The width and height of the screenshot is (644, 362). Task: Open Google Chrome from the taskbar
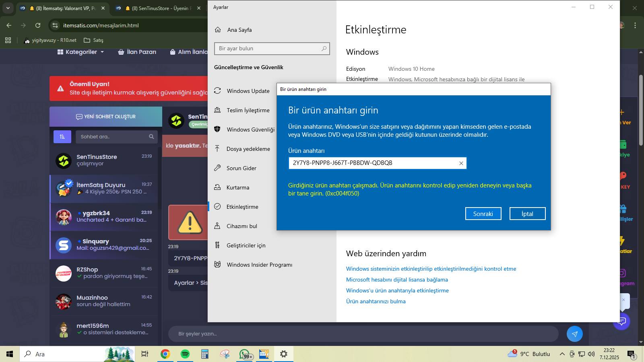click(x=165, y=354)
